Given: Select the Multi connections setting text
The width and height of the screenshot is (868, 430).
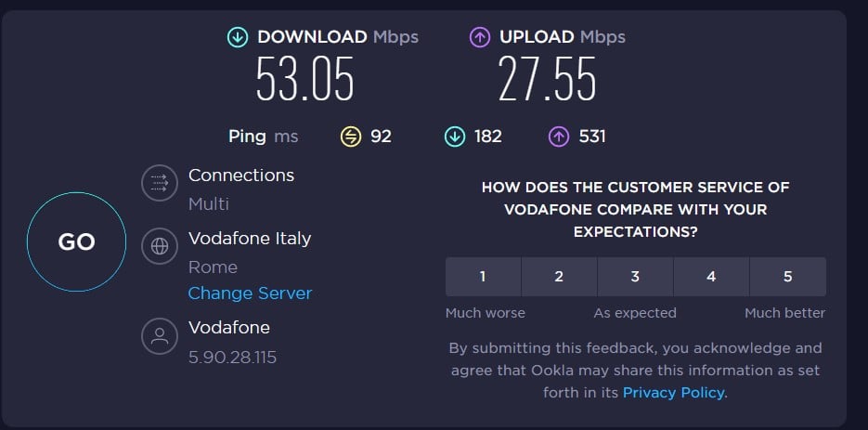Looking at the screenshot, I should pos(209,204).
